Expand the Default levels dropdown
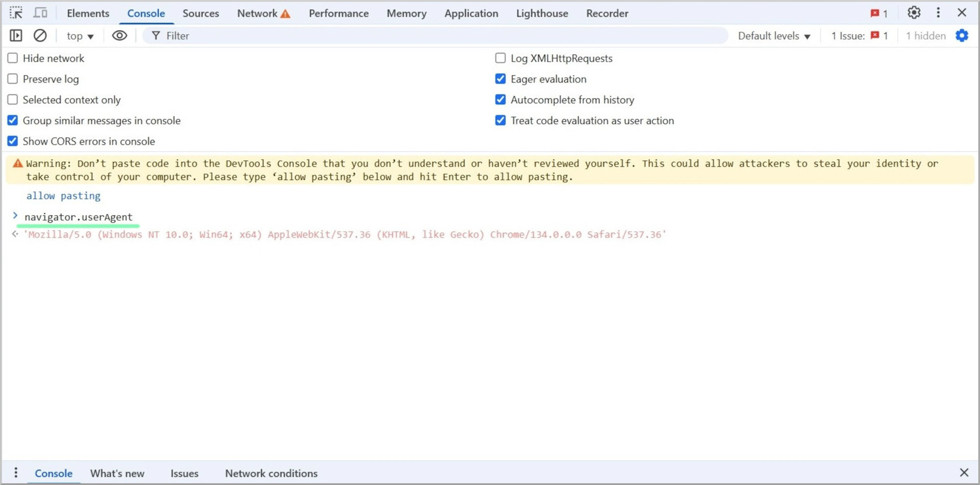Image resolution: width=980 pixels, height=485 pixels. pos(774,36)
